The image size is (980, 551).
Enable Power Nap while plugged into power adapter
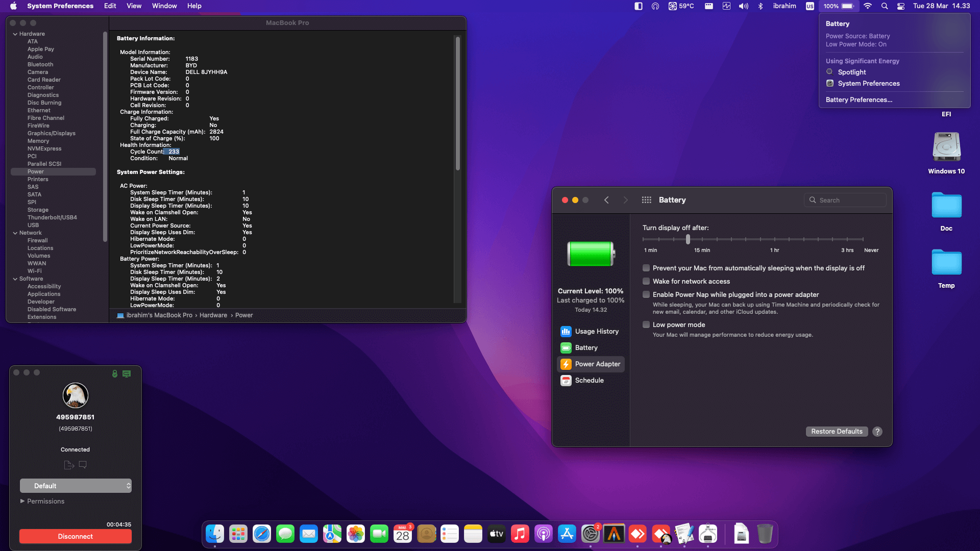pyautogui.click(x=646, y=294)
